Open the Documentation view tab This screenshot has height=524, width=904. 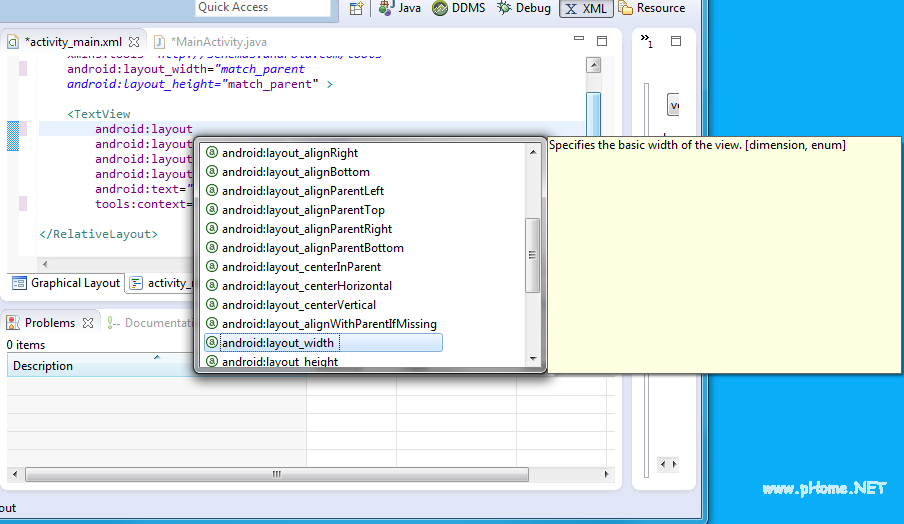150,323
